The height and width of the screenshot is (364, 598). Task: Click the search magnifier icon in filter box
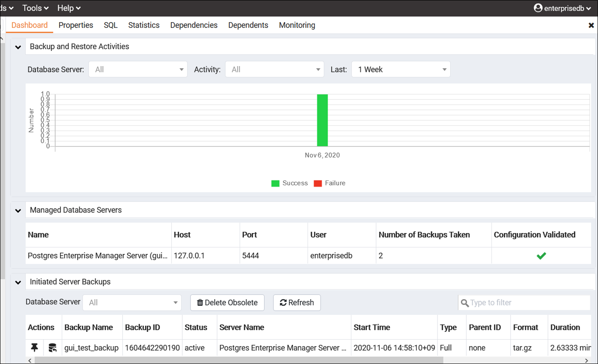click(x=464, y=303)
